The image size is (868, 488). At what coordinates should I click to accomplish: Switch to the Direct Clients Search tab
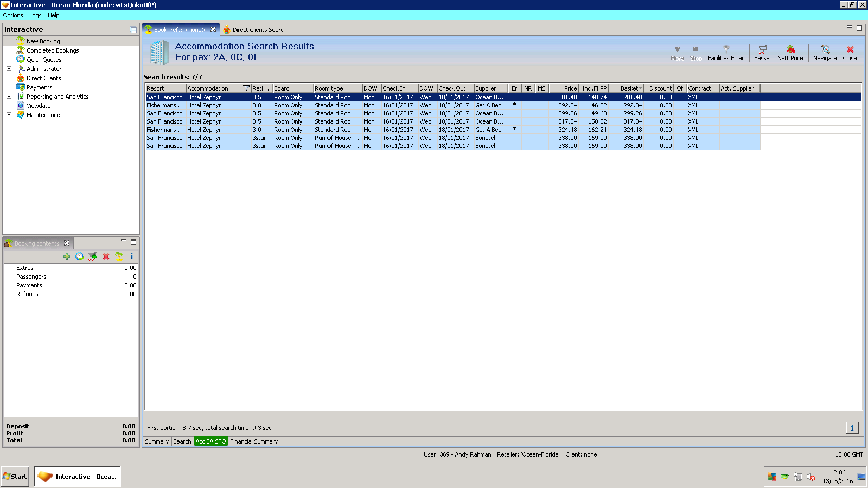(x=259, y=30)
